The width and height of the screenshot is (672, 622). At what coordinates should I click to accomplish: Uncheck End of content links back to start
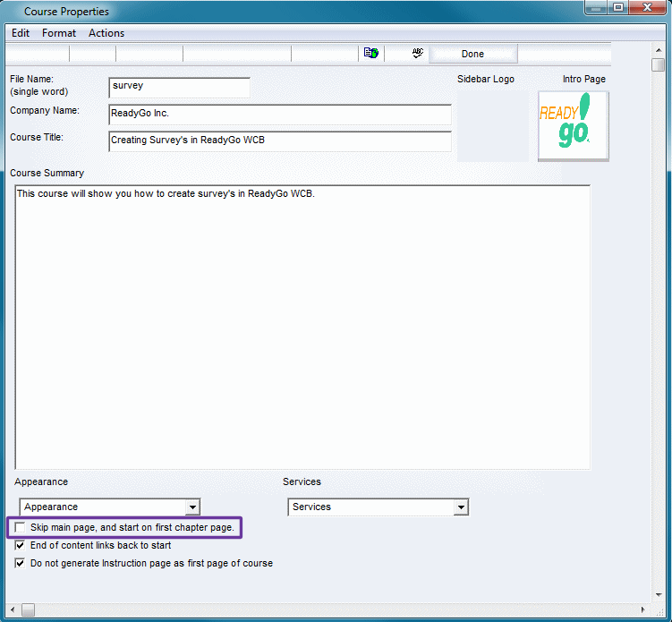coord(20,545)
